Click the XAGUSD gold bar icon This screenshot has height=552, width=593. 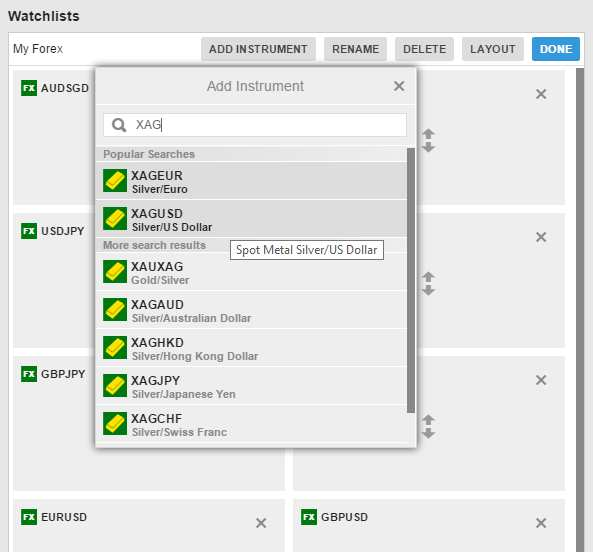click(115, 219)
